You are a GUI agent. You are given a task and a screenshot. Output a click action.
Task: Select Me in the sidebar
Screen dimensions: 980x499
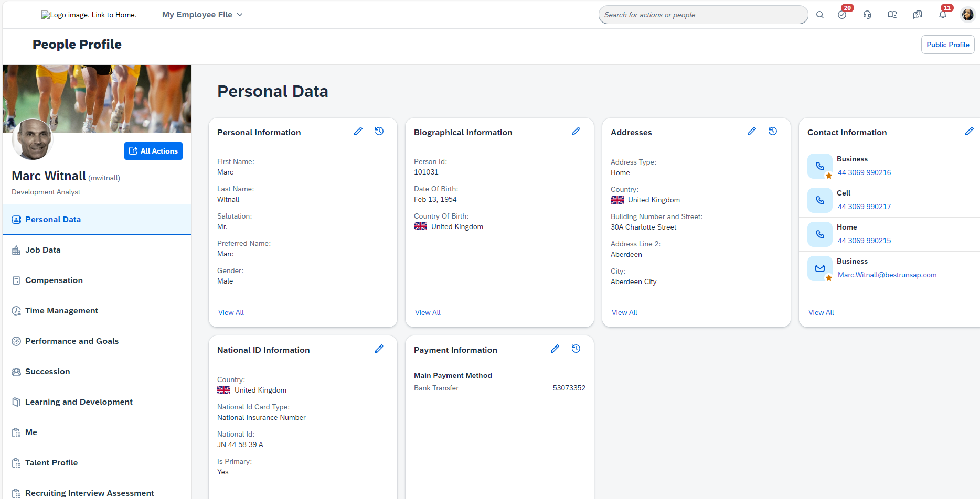coord(97,432)
